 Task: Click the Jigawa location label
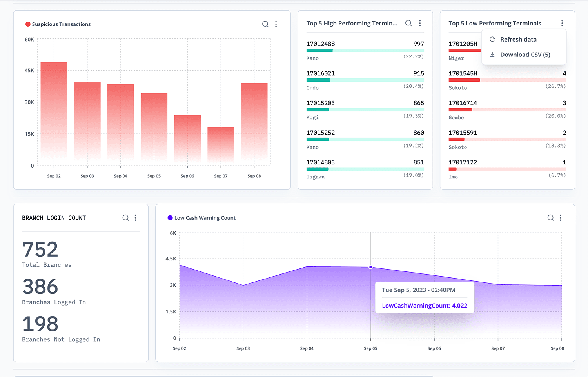click(316, 177)
